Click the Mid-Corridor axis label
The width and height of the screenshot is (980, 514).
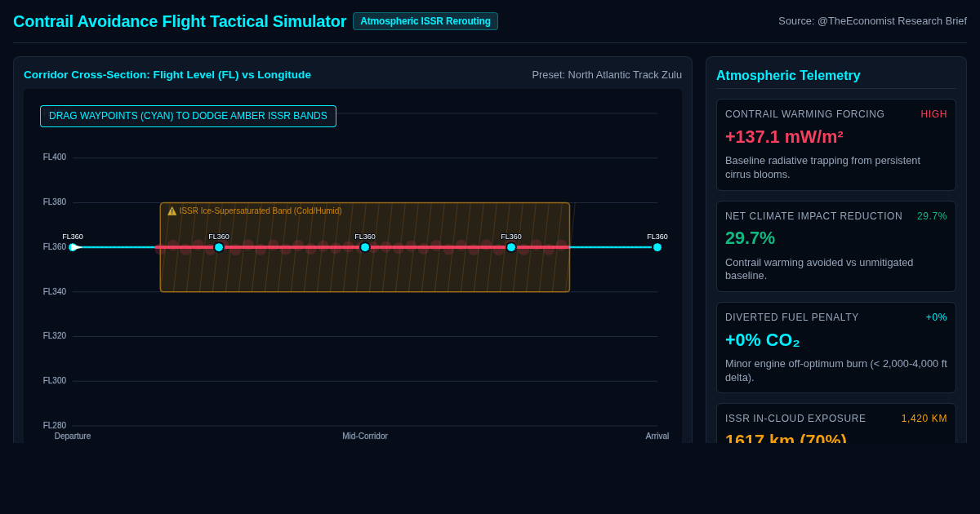(x=365, y=436)
